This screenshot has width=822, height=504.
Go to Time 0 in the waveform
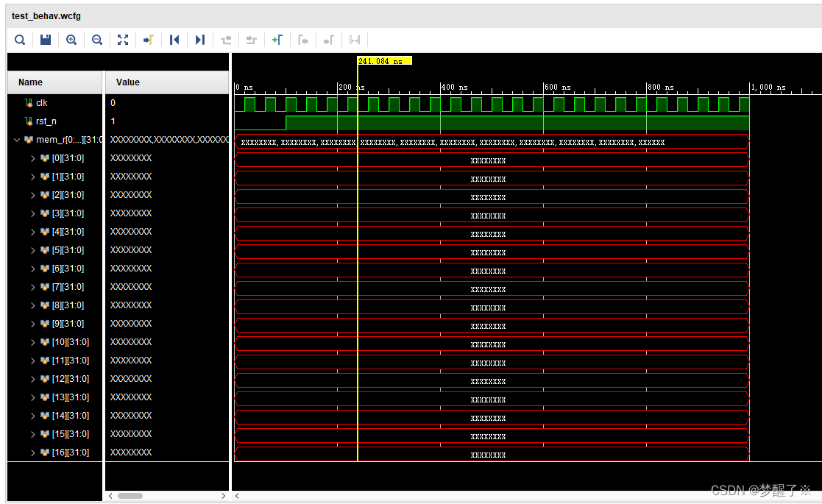[x=174, y=40]
